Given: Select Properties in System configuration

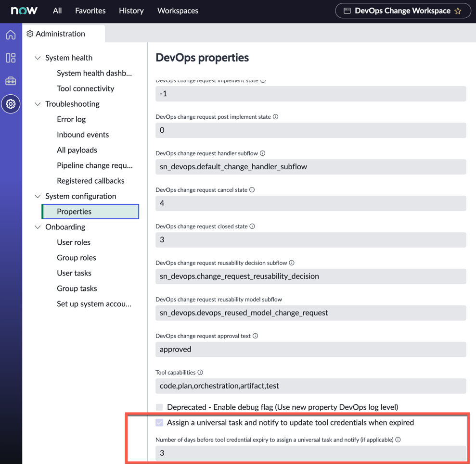Looking at the screenshot, I should coord(90,212).
